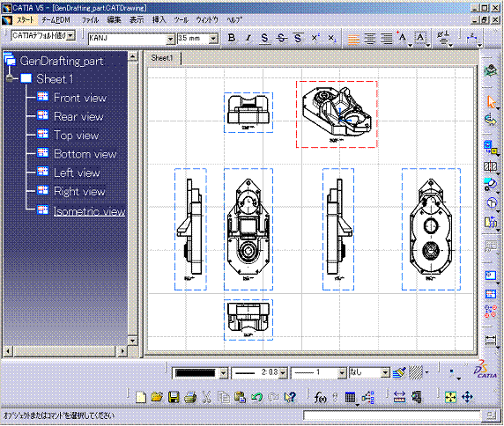Select the Sheet.1 tab
This screenshot has height=426, width=504.
point(162,58)
